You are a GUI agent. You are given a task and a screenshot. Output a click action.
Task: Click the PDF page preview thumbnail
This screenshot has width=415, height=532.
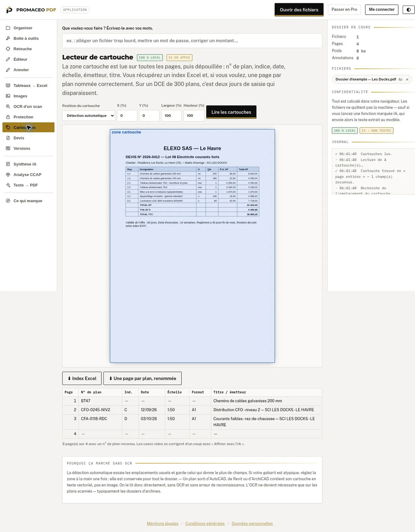[192, 246]
